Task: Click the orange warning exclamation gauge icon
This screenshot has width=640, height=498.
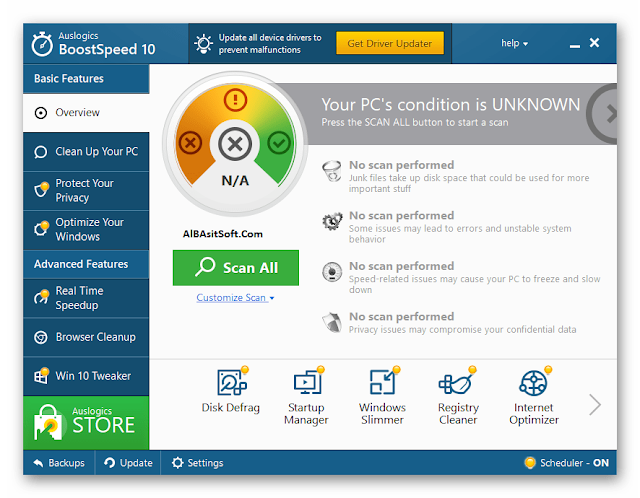Action: [235, 100]
